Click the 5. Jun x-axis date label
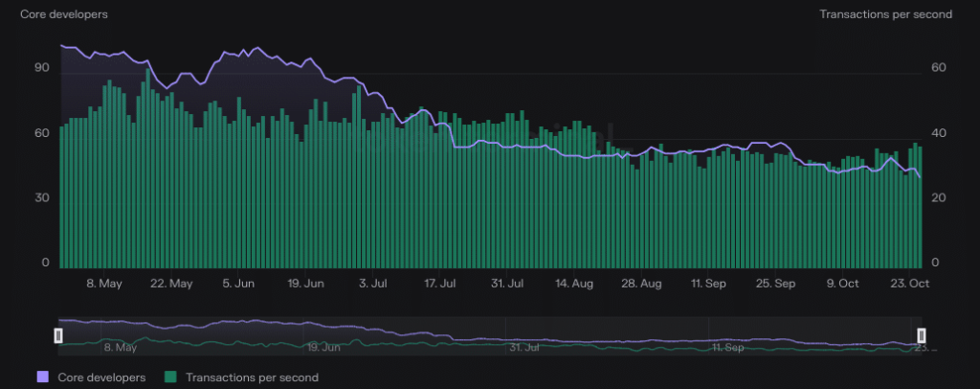The height and width of the screenshot is (389, 980). pos(237,284)
